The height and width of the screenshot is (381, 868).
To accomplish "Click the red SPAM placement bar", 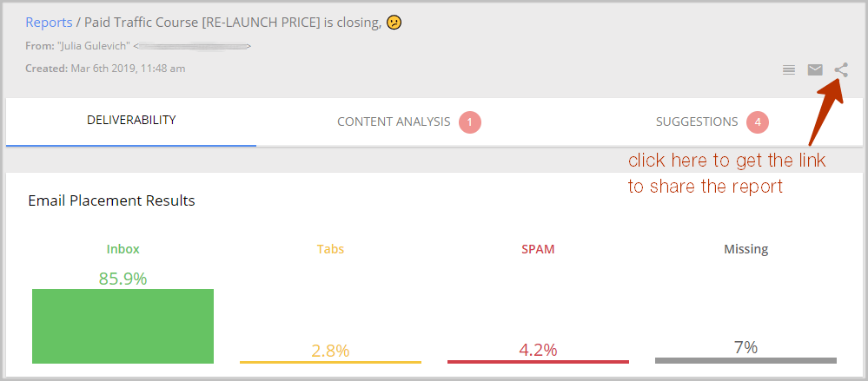I will click(538, 362).
